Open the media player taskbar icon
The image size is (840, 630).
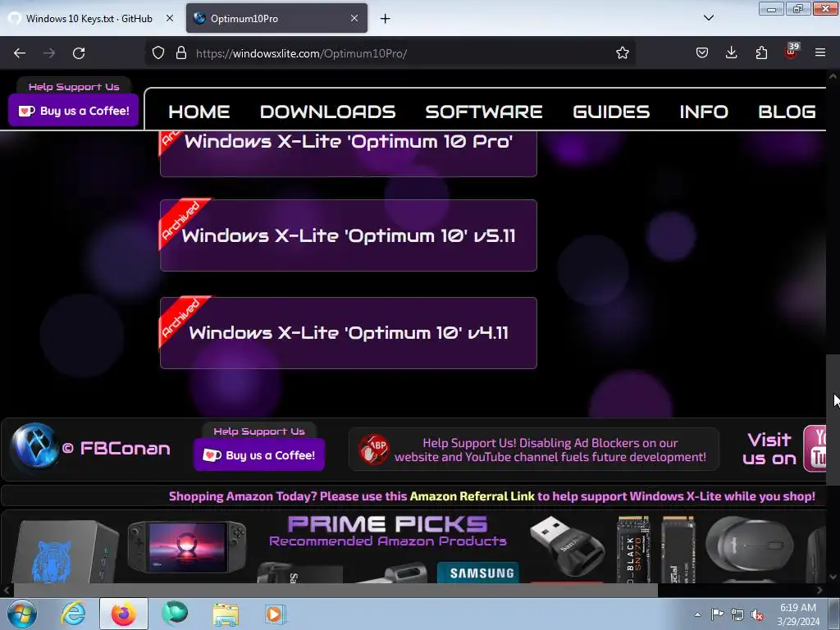pos(276,614)
